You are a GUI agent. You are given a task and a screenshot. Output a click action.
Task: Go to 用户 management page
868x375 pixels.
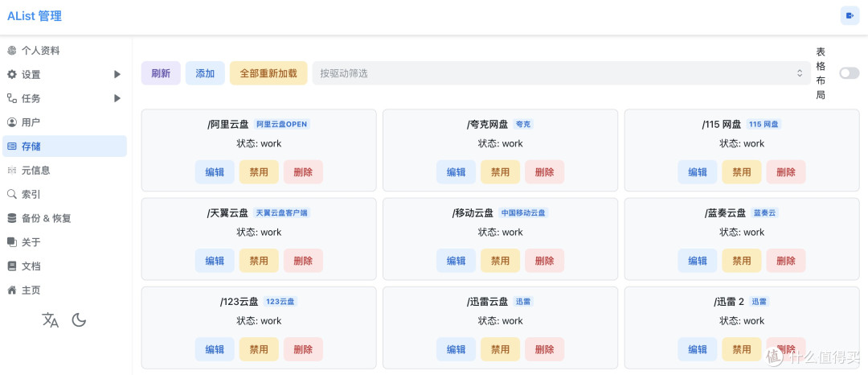click(64, 122)
